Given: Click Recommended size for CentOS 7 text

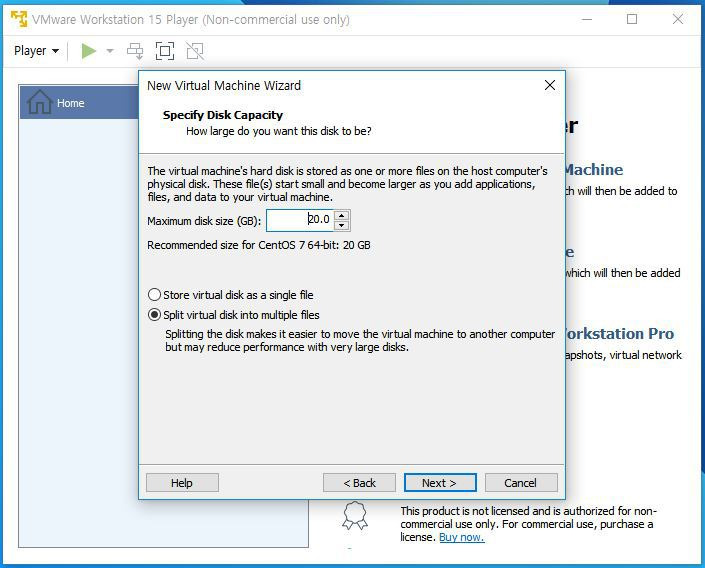Looking at the screenshot, I should [259, 245].
